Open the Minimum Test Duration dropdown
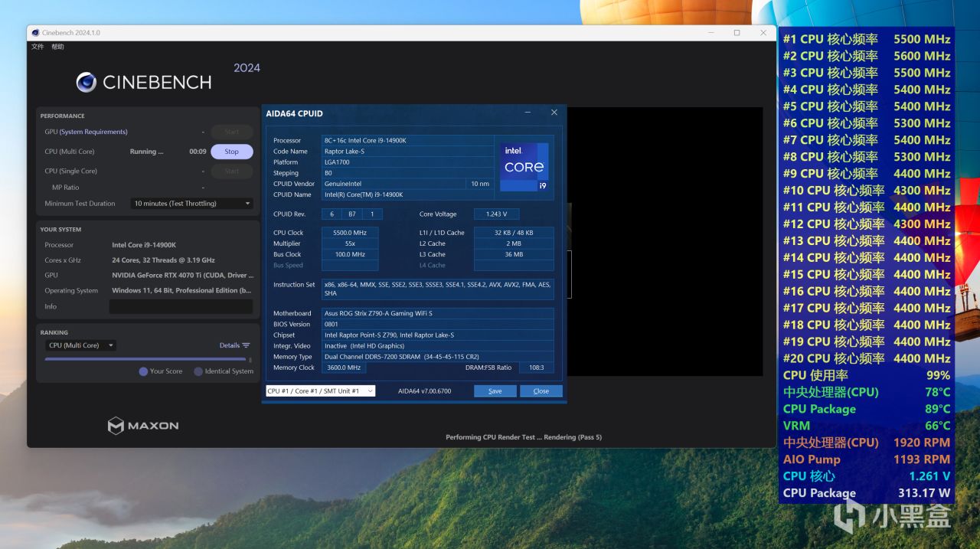The image size is (980, 549). (192, 204)
